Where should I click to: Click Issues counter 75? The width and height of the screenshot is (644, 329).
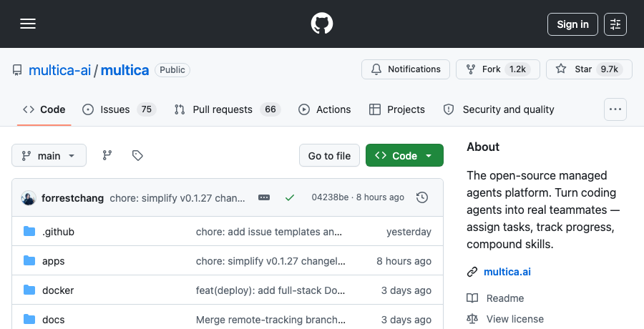tap(147, 109)
